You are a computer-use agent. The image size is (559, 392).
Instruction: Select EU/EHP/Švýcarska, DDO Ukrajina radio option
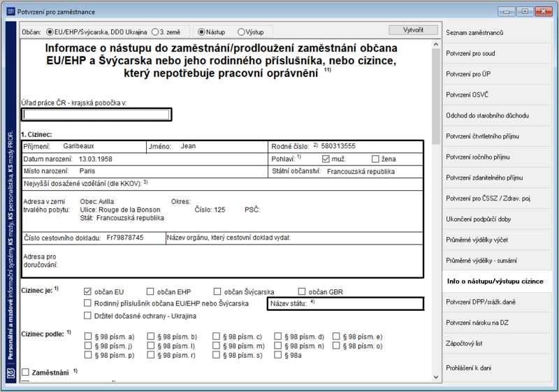point(96,32)
